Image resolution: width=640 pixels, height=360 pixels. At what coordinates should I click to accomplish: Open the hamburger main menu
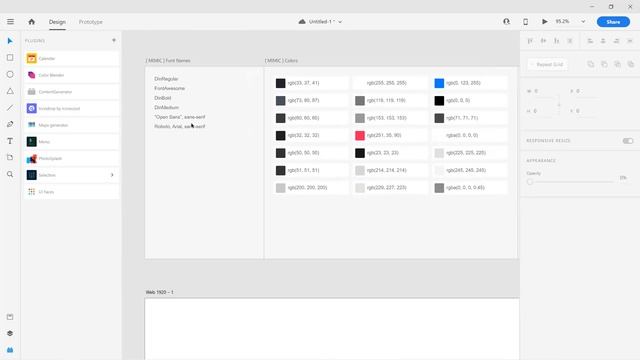coord(10,22)
